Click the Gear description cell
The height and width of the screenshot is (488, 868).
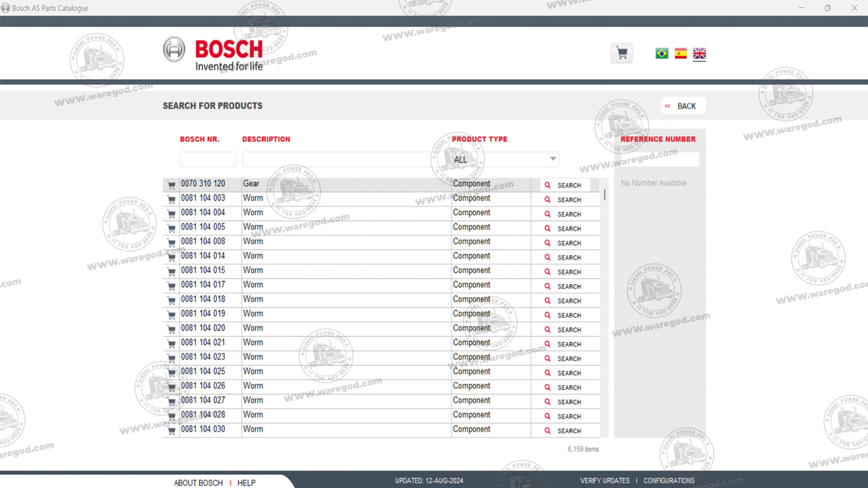pos(346,184)
